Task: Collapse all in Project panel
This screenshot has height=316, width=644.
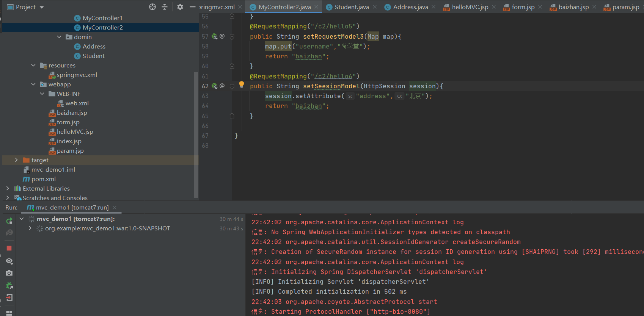Action: 165,7
